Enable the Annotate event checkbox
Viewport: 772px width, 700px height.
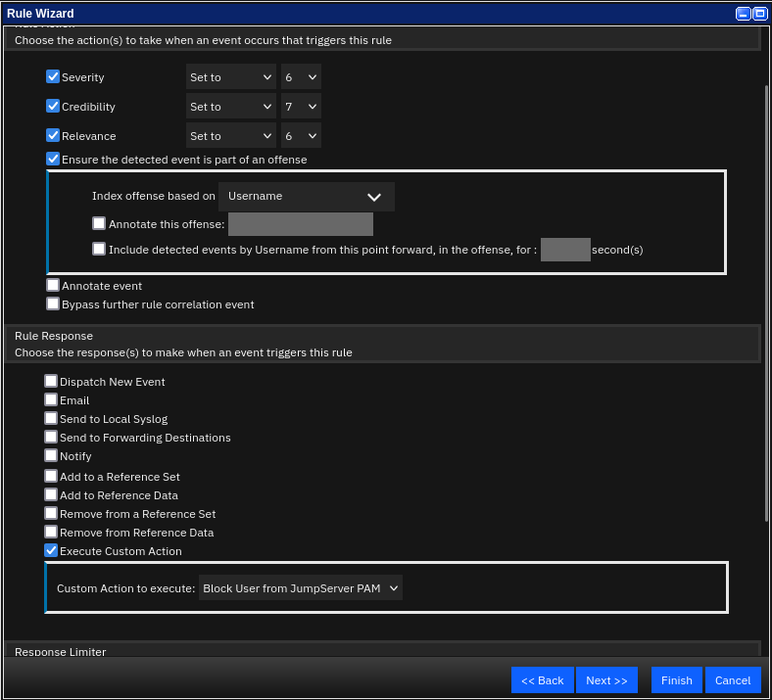click(x=53, y=285)
